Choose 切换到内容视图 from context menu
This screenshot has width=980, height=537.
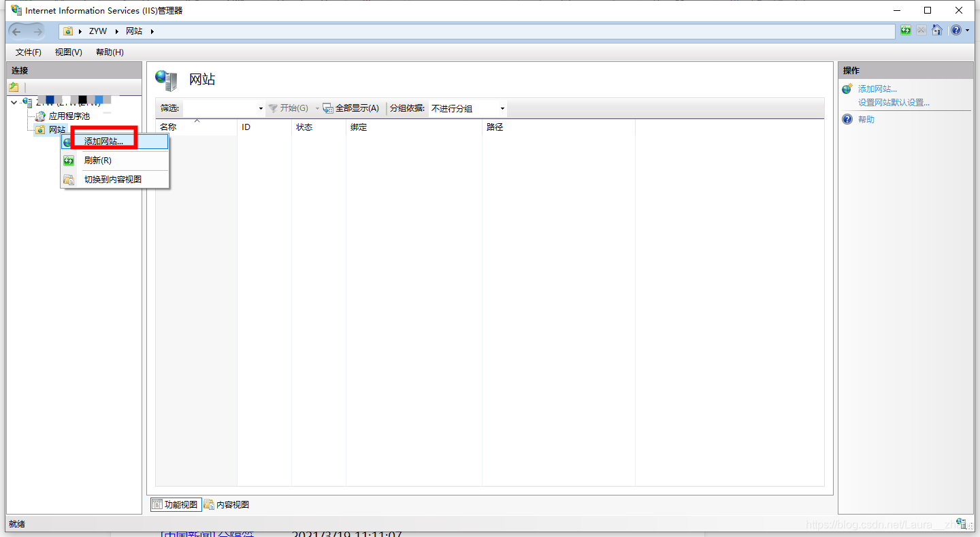tap(114, 180)
